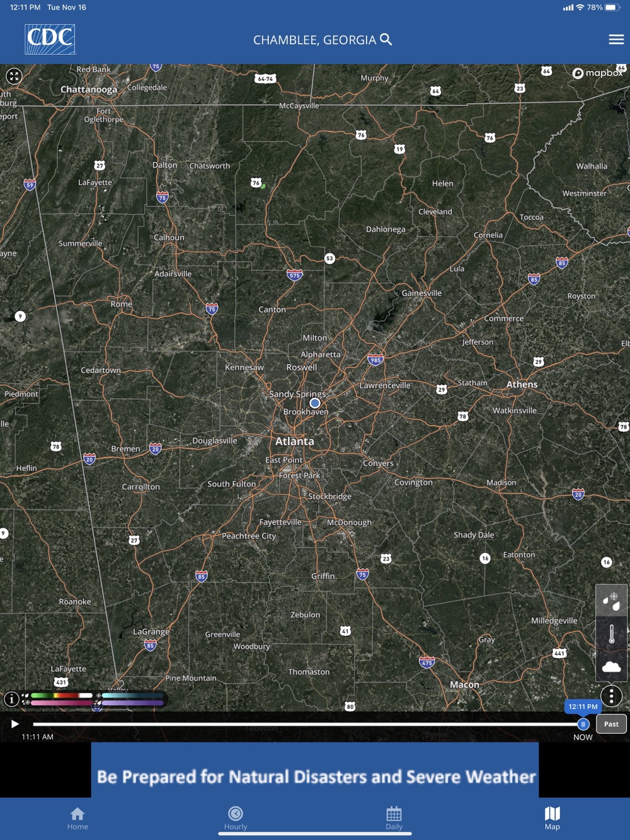Click the I-575 highway shield

pyautogui.click(x=294, y=275)
